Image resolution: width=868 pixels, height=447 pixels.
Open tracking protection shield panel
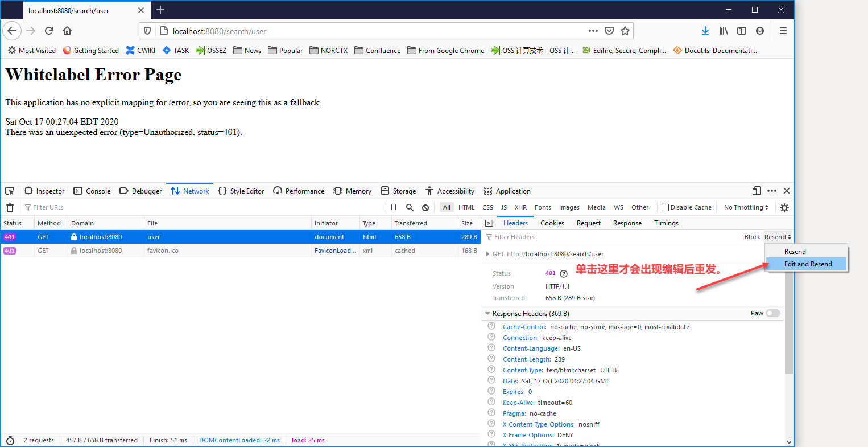coord(147,31)
